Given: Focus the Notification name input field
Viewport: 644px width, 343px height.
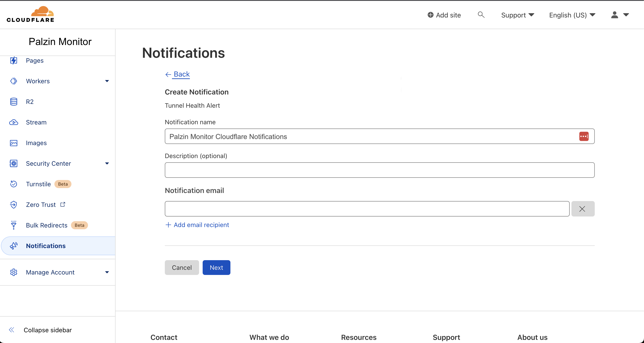Looking at the screenshot, I should [x=380, y=137].
